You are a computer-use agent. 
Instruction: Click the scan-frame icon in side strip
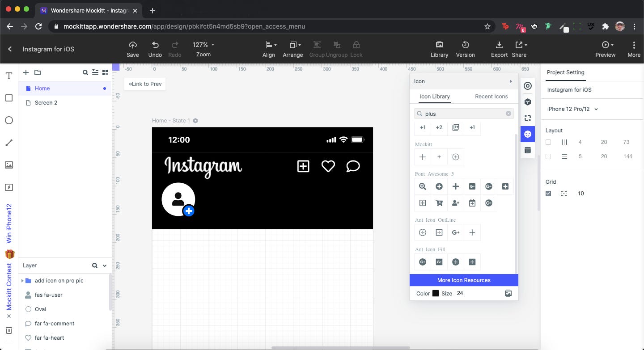[528, 118]
